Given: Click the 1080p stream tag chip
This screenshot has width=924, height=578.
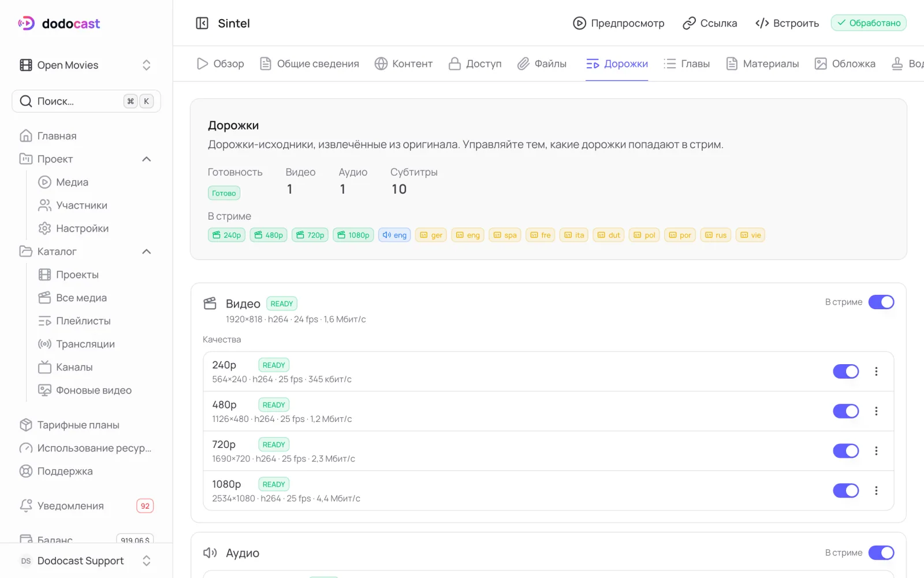Looking at the screenshot, I should (353, 235).
